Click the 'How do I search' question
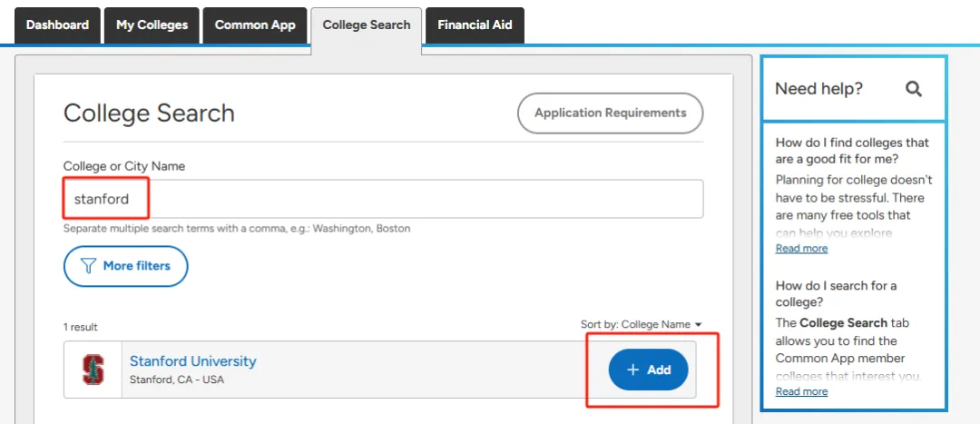 pos(836,293)
